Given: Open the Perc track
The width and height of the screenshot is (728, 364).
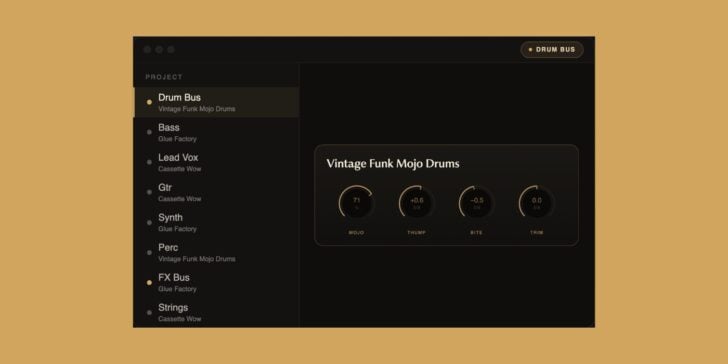Looking at the screenshot, I should (x=216, y=252).
